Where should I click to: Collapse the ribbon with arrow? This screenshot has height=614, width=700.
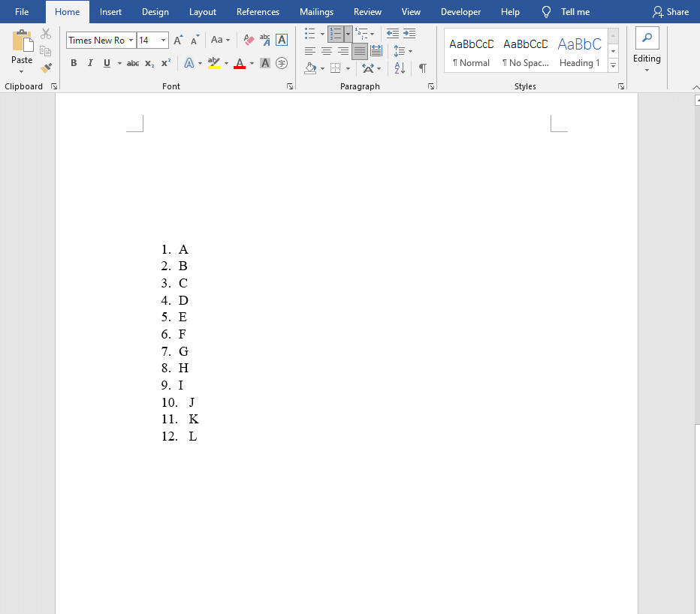coord(696,87)
